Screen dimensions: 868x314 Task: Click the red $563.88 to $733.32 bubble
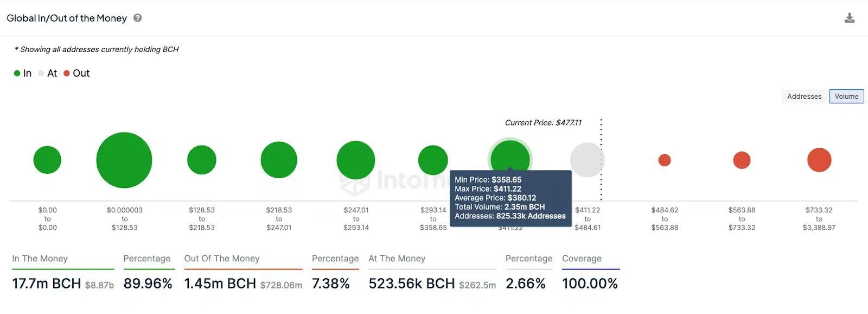742,160
